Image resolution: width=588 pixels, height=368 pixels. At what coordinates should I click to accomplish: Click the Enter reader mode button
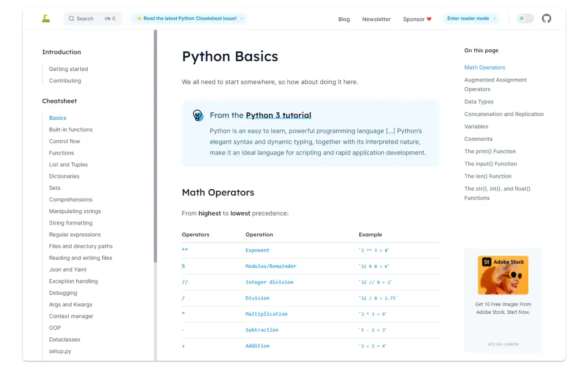pos(468,18)
